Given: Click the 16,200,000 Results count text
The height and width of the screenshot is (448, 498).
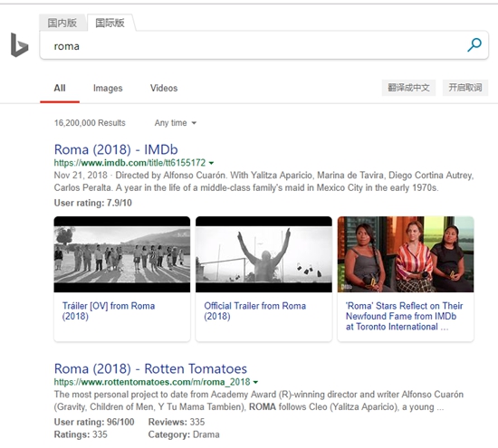Looking at the screenshot, I should (90, 123).
